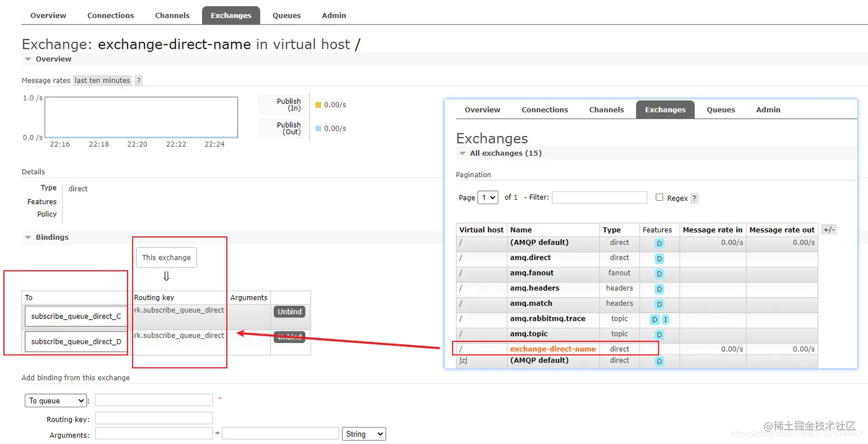
Task: Click the Publish (In) legend yellow swatch
Action: [318, 105]
